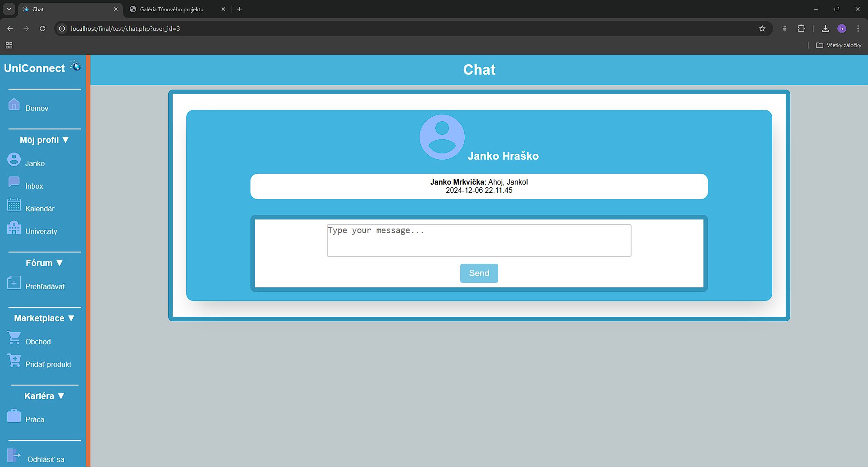Click the Obchod shopping cart icon
Image resolution: width=868 pixels, height=467 pixels.
(14, 338)
